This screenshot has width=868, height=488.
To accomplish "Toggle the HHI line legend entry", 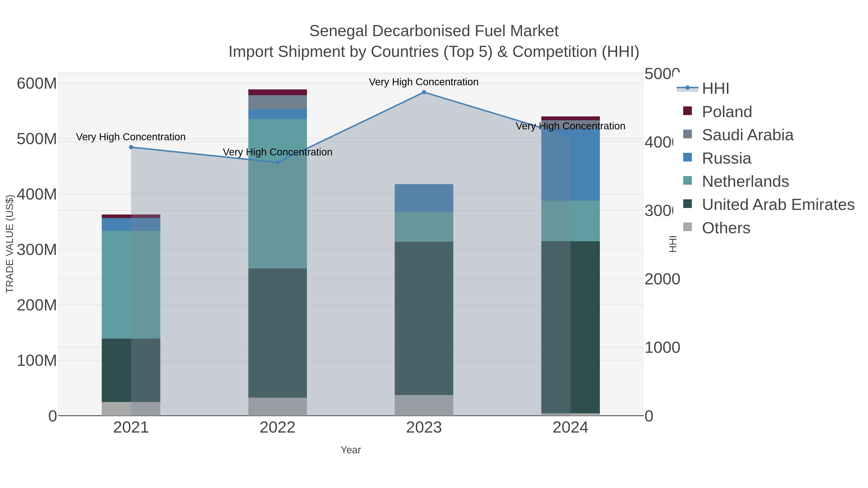I will (703, 88).
